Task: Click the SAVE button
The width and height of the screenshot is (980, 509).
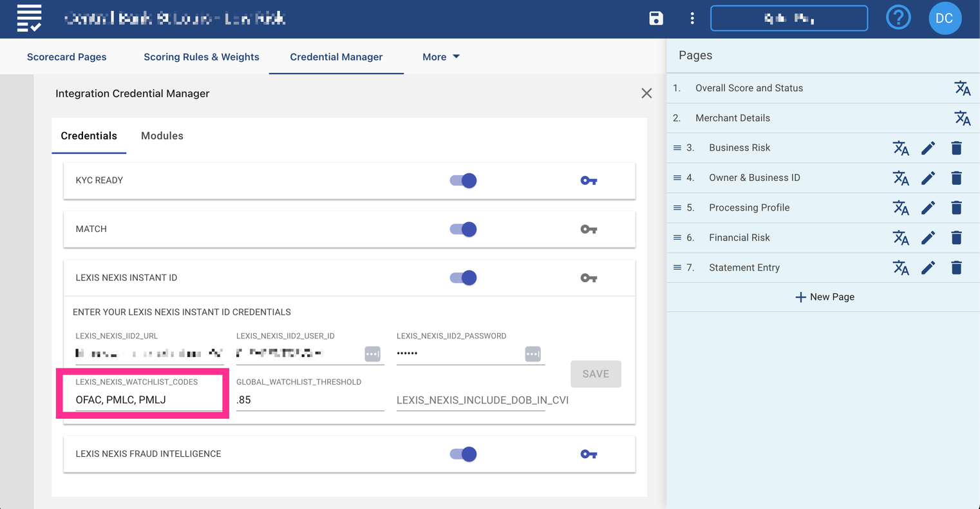Action: tap(596, 374)
